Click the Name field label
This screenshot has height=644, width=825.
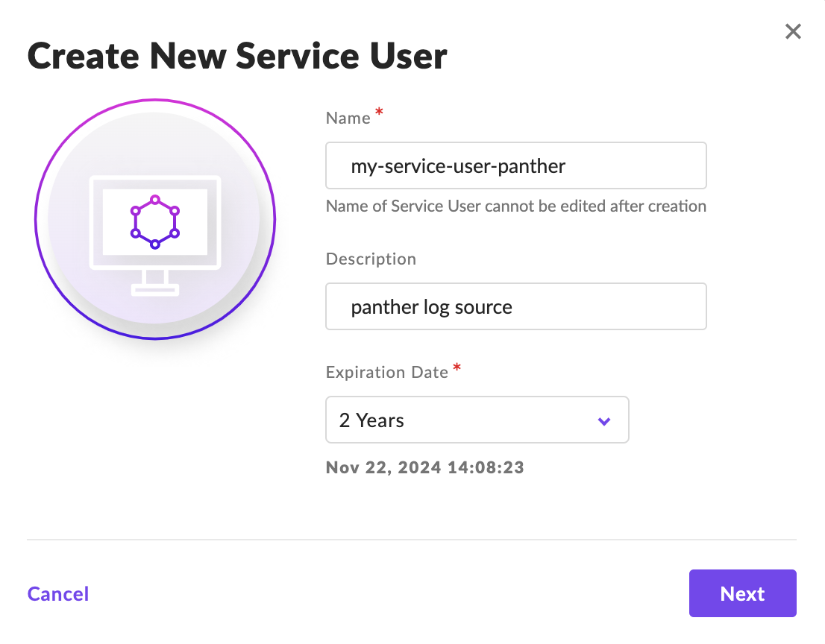(x=348, y=119)
